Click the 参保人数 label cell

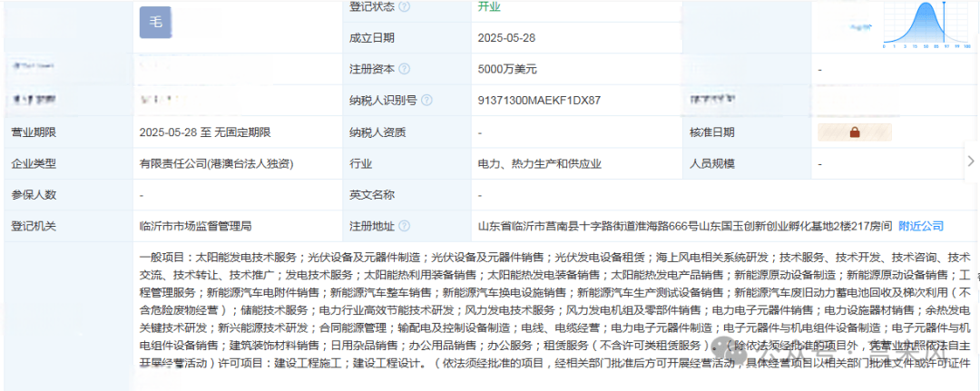68,195
